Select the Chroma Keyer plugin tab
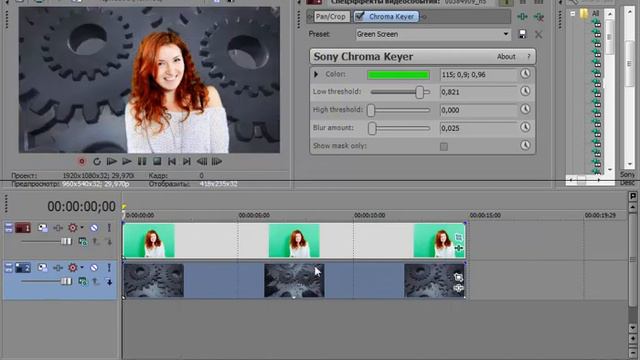The image size is (640, 360). (391, 17)
